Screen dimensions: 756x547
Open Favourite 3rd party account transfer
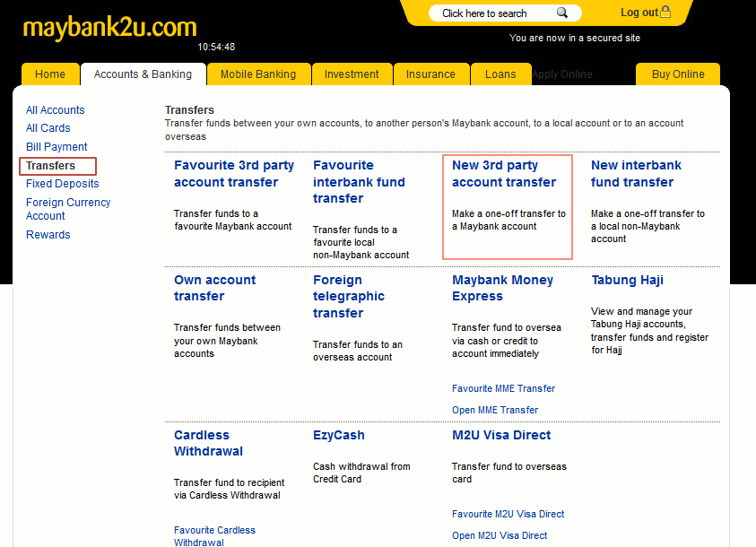(x=234, y=173)
